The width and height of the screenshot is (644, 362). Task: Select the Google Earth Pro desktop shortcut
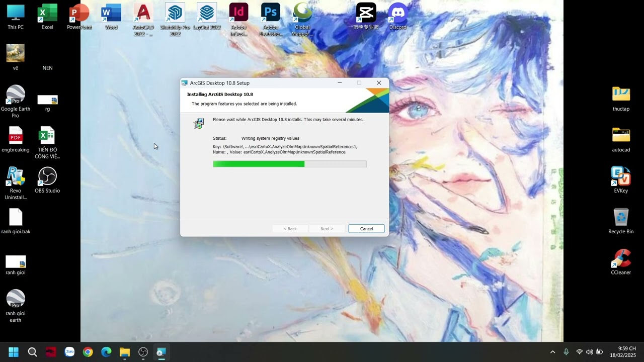pos(16,102)
